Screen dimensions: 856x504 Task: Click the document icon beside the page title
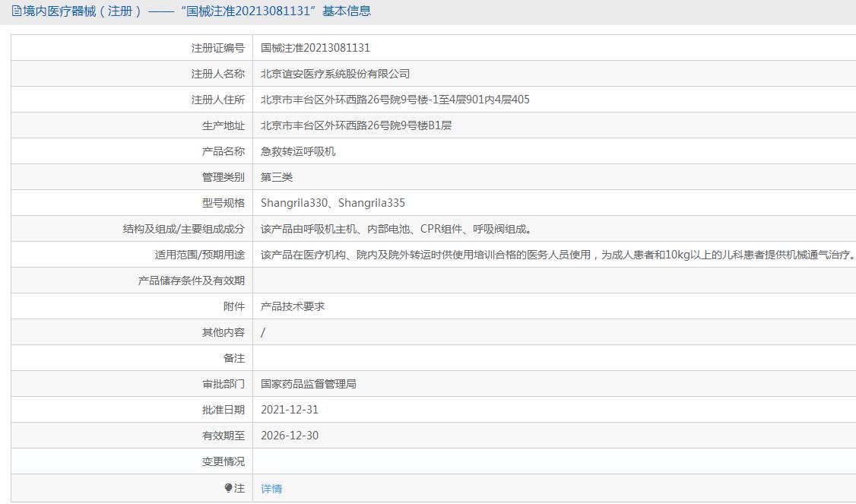(16, 11)
